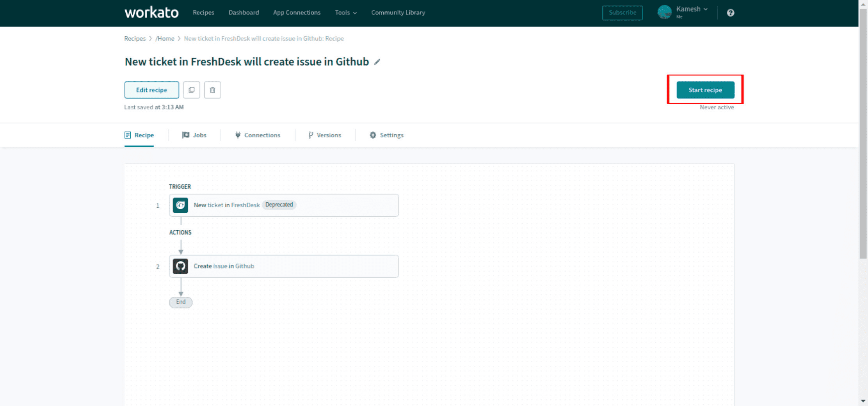The width and height of the screenshot is (868, 406).
Task: Click the Deprecated badge on the trigger
Action: pyautogui.click(x=279, y=205)
